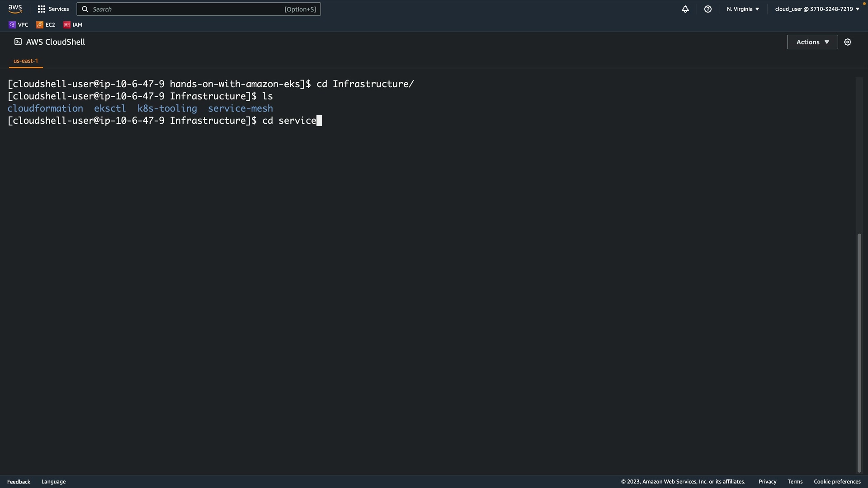Expand the cloud_user account dropdown
This screenshot has height=488, width=868.
coord(816,9)
